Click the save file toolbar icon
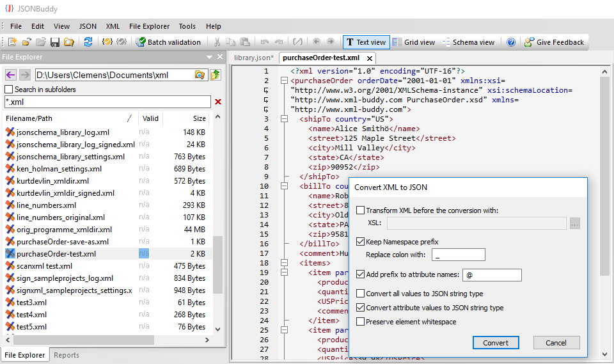Viewport: 614px width, 364px height. 55,42
